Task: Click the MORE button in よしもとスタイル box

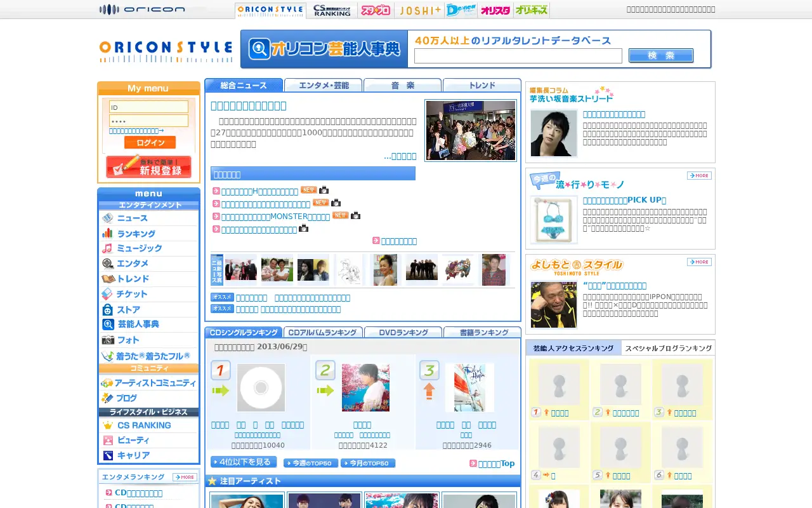Action: (x=699, y=262)
